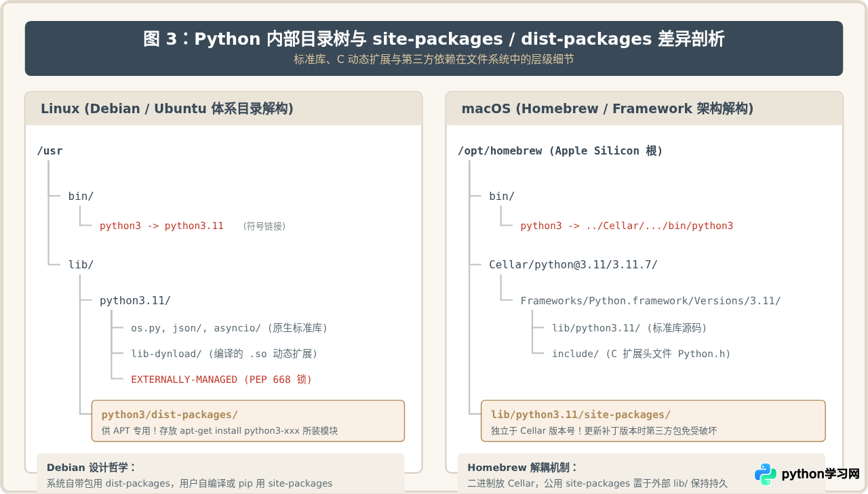The width and height of the screenshot is (868, 494).
Task: Select "EXTERNALLY-MANAGED (PEP 668 锁)"
Action: pyautogui.click(x=222, y=379)
